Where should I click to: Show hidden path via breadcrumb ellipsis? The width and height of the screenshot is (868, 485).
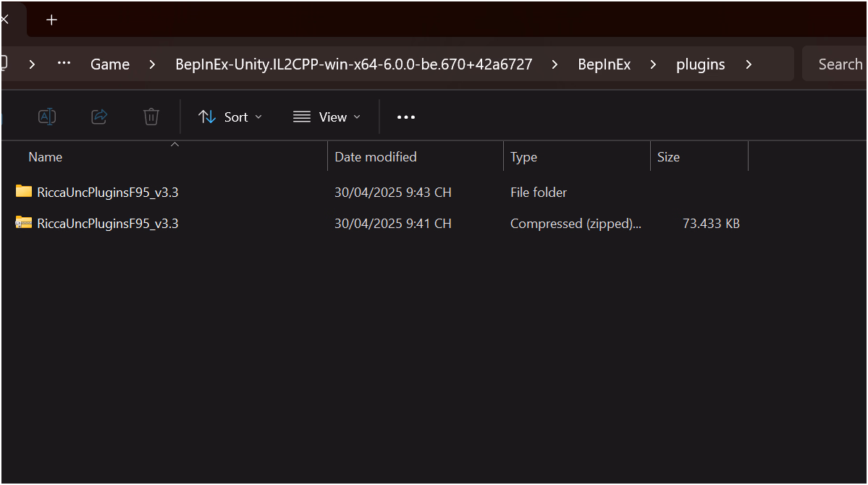point(64,64)
